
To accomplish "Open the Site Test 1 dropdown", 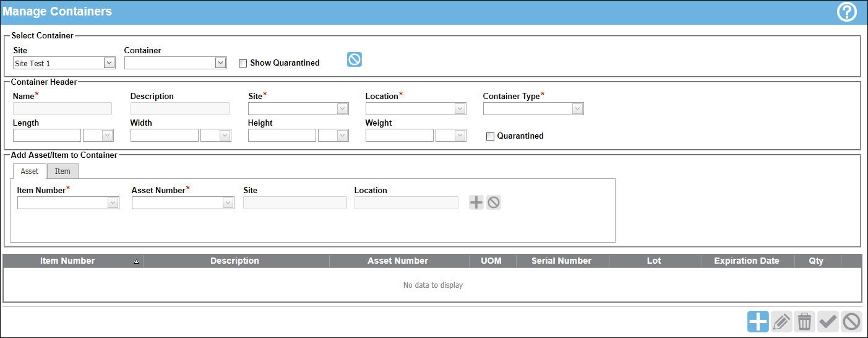I will pos(64,63).
